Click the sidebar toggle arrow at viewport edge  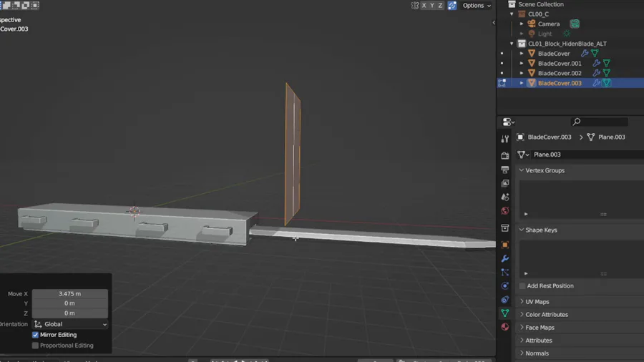[494, 23]
